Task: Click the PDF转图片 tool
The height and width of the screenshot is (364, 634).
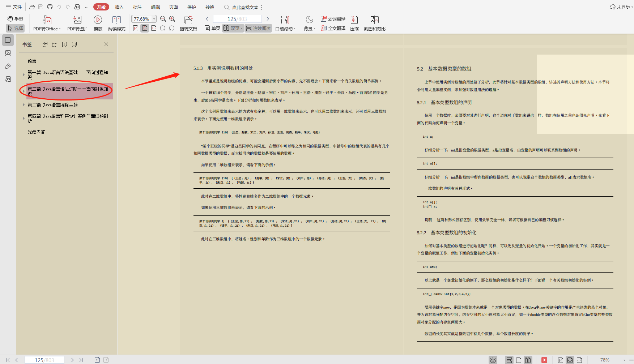Action: coord(77,24)
